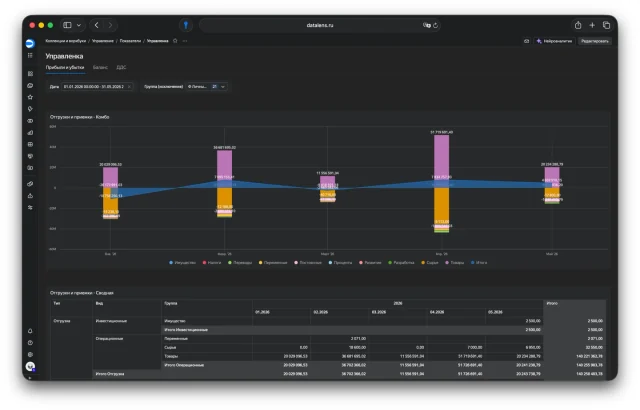The width and height of the screenshot is (640, 410).
Task: Open the second breadcrumb link after Коллекции
Action: coord(103,41)
